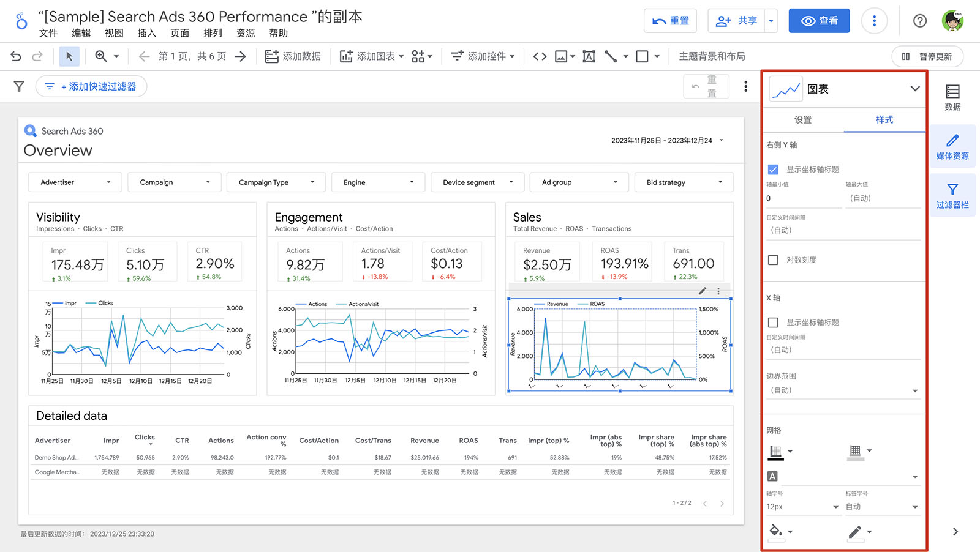
Task: Open the 过滤器栏 filter bar panel
Action: point(952,196)
